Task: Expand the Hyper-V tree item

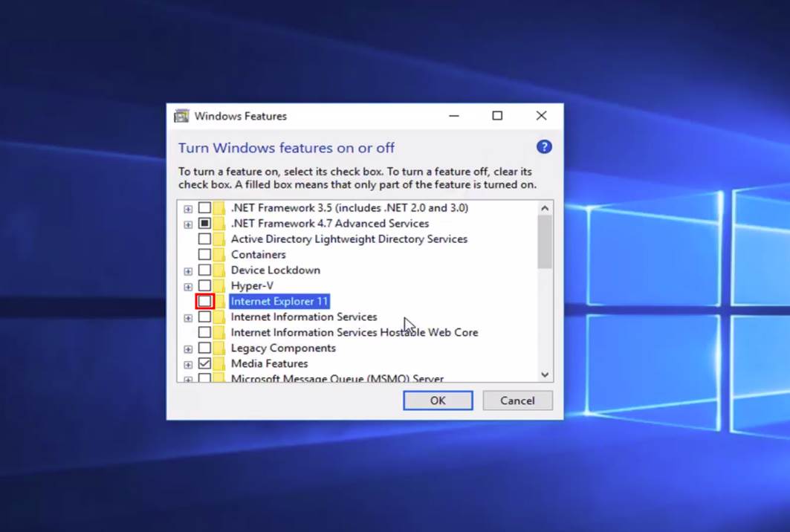Action: click(187, 285)
